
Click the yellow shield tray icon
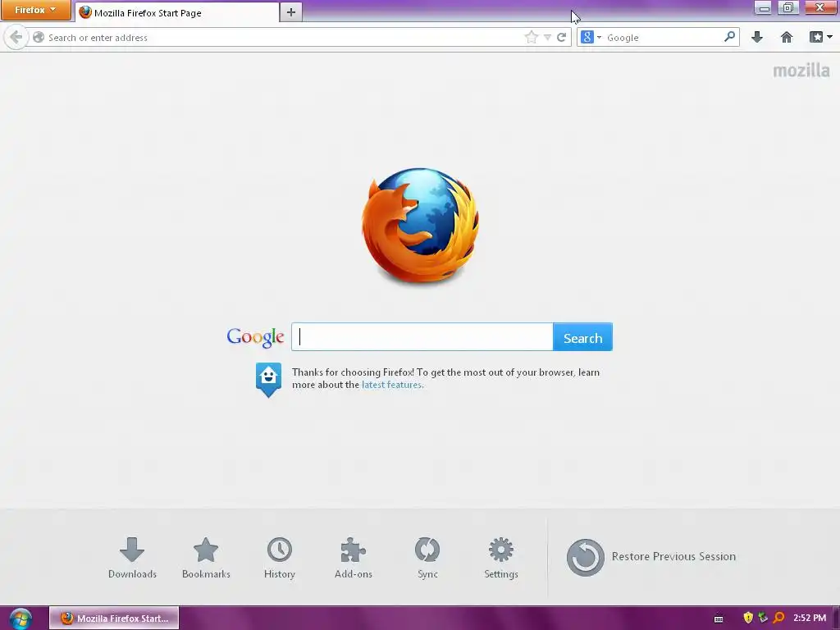click(748, 618)
